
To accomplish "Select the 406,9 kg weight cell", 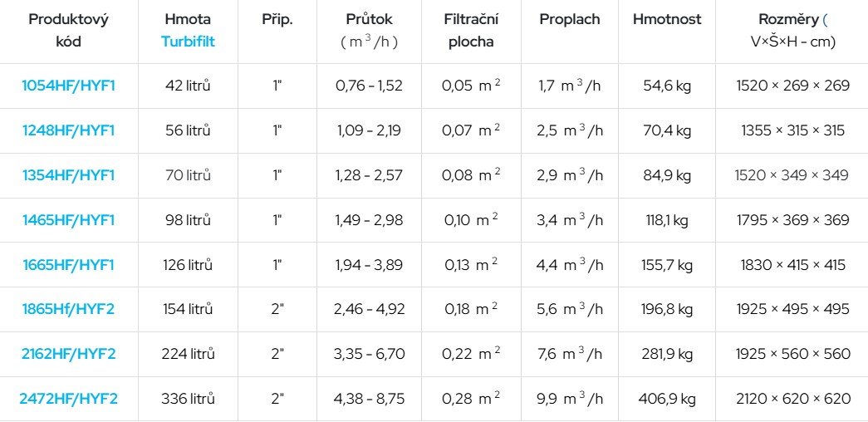I will tap(667, 399).
